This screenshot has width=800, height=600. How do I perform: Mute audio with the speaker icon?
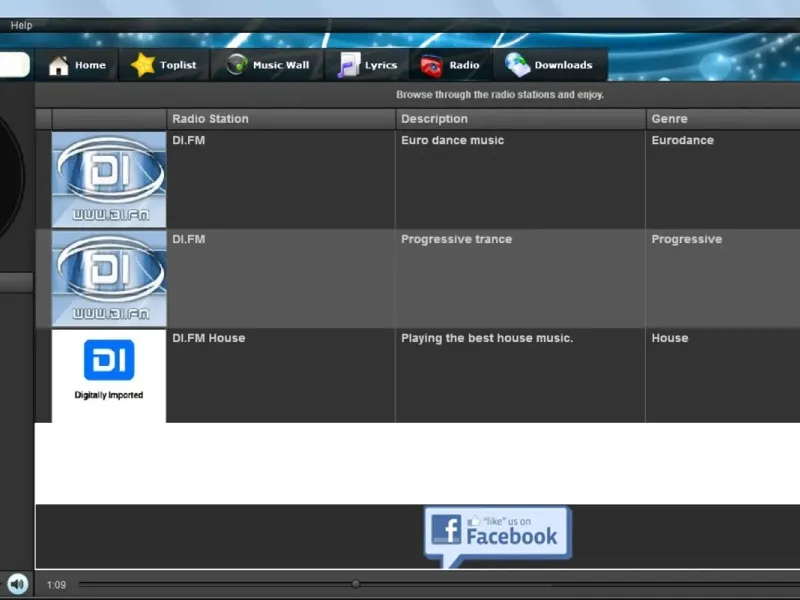18,584
